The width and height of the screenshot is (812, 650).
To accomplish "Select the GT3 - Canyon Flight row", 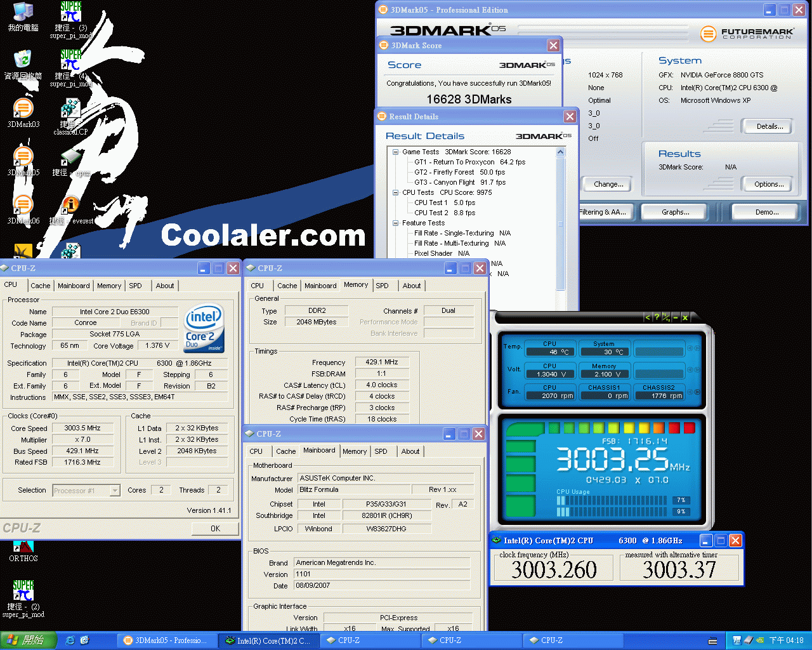I will coord(460,182).
